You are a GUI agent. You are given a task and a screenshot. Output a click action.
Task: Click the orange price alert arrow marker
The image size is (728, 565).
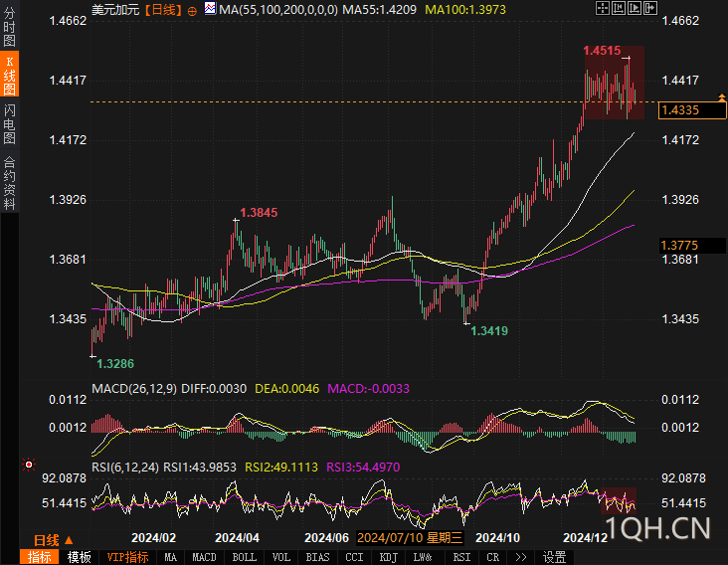click(721, 97)
